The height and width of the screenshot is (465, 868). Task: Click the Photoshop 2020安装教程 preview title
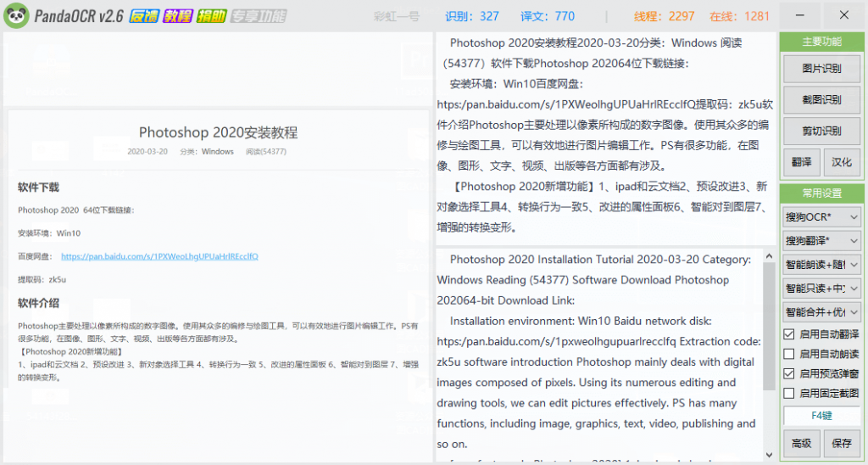point(218,132)
